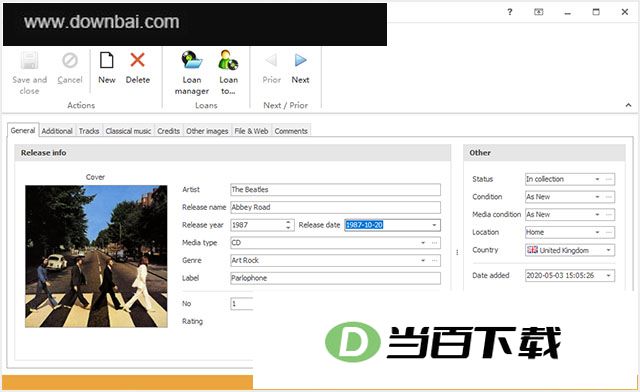Screen dimensions: 640x392
Task: Delete the record with red X icon
Action: pos(138,60)
